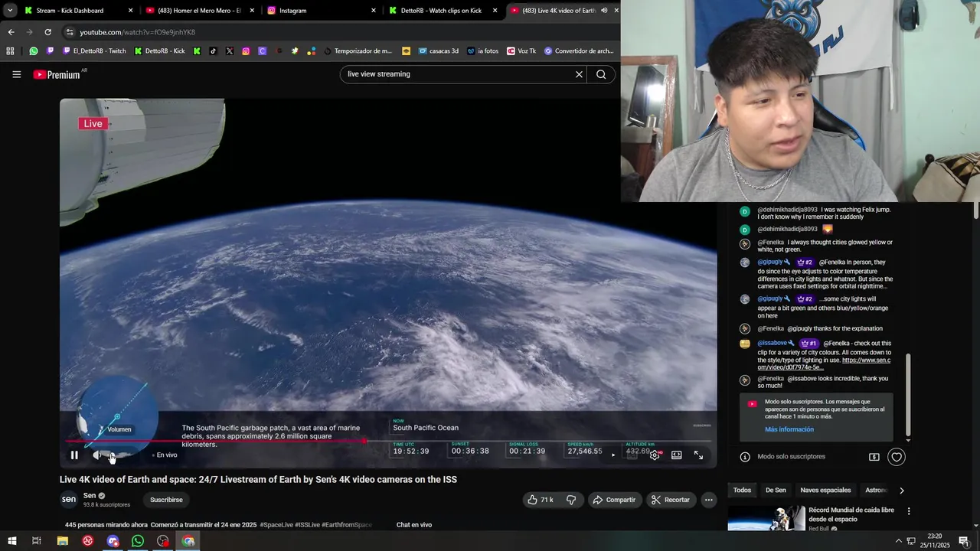Open the Recortar clip tool
This screenshot has height=551, width=980.
point(671,500)
